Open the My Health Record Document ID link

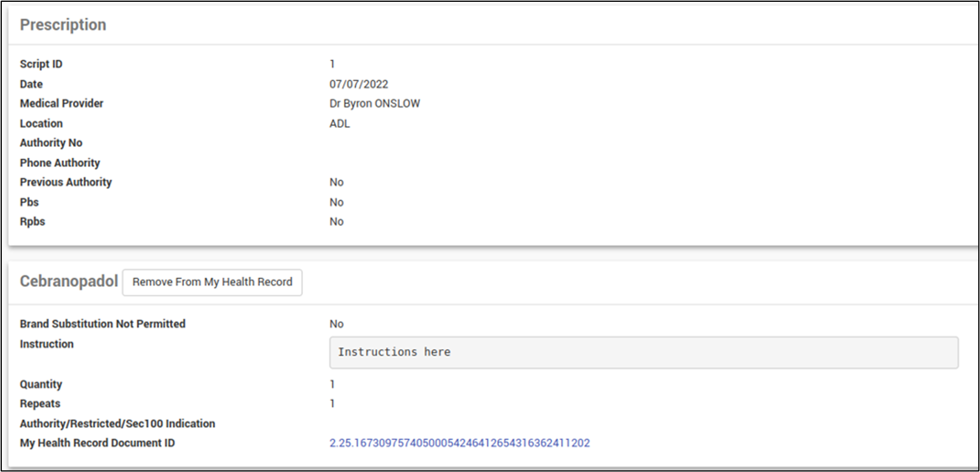pos(460,443)
